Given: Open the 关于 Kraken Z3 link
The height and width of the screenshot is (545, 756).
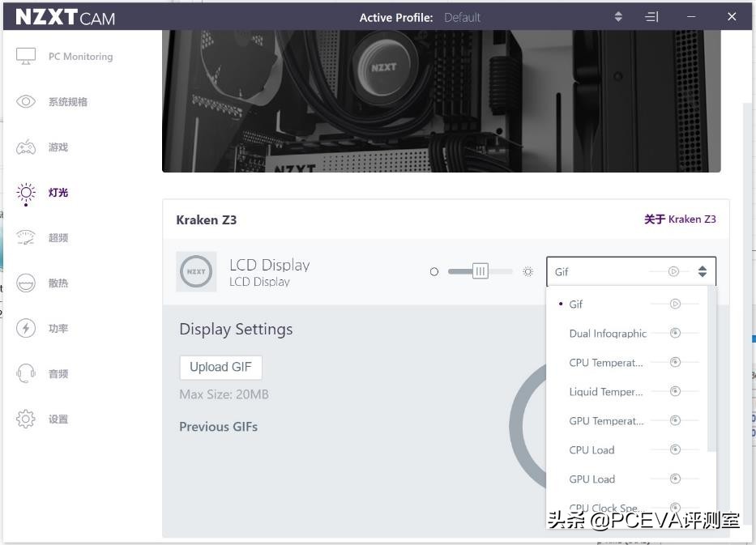Looking at the screenshot, I should click(x=680, y=219).
